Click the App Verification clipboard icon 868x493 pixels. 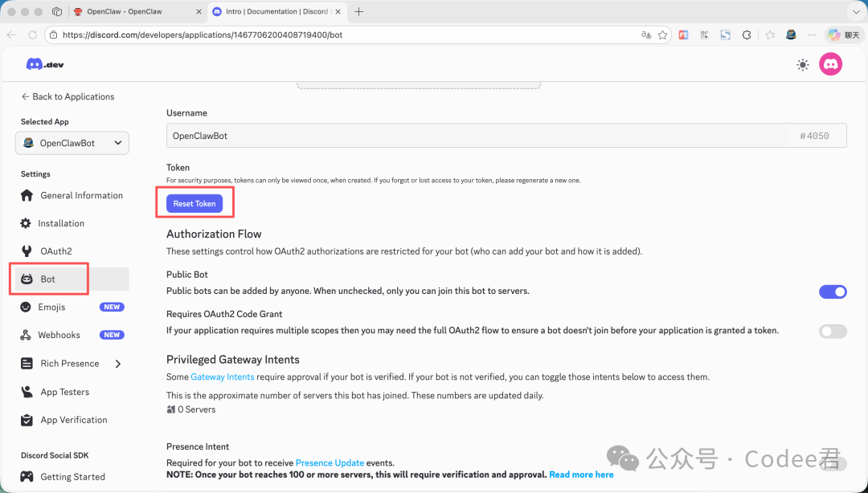click(x=26, y=420)
